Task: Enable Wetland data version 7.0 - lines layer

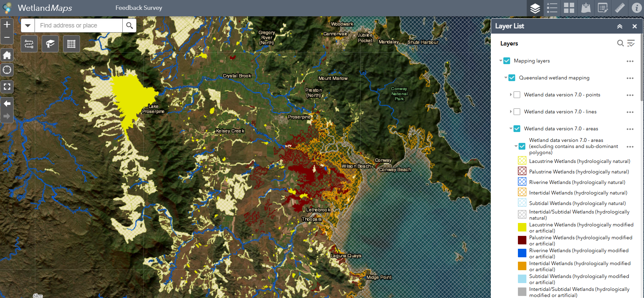Action: coord(517,112)
